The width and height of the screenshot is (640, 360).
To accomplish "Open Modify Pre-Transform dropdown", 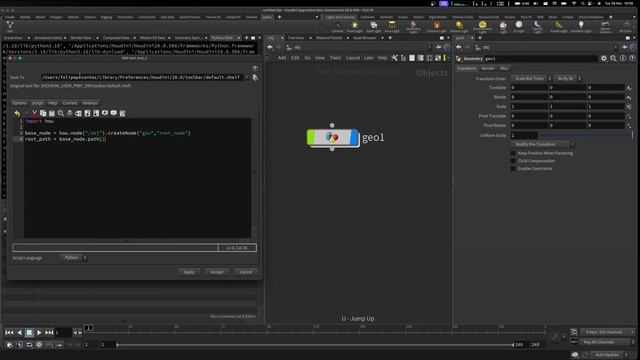I will tap(542, 144).
